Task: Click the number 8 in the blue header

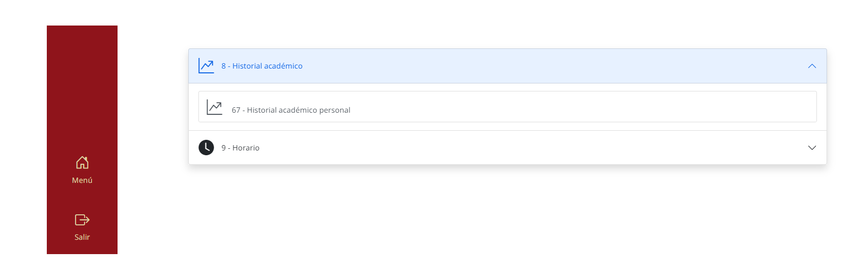Action: pos(223,66)
